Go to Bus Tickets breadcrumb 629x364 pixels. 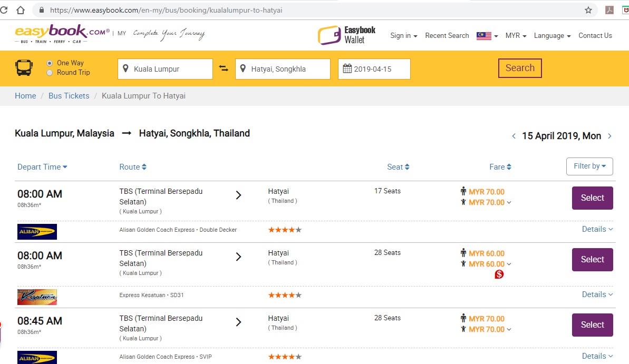(69, 96)
